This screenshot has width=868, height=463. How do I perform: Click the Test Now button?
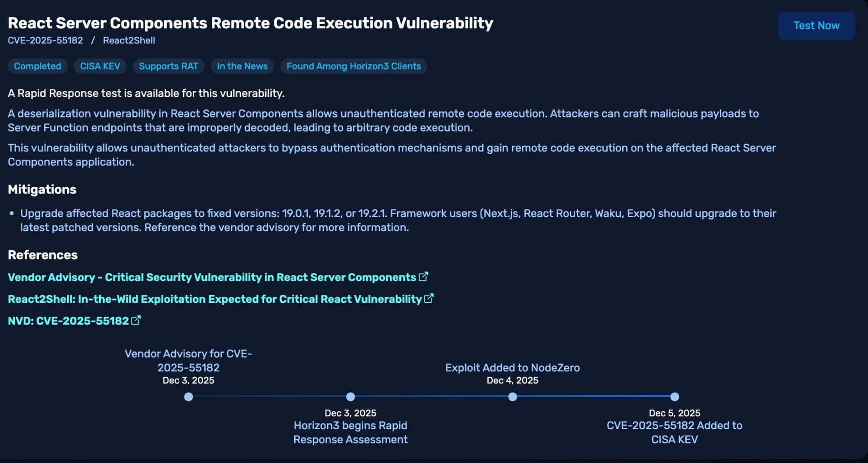[x=816, y=26]
